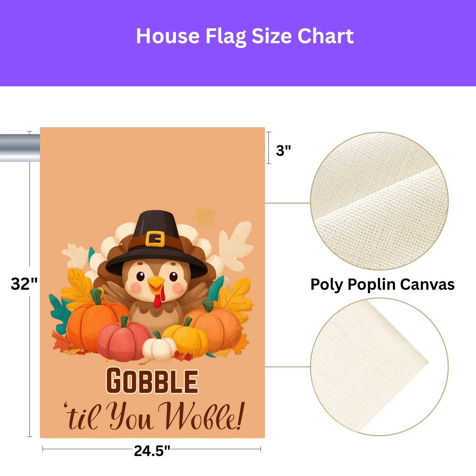Click the GOBBLE text on the flag
Viewport: 476px width, 476px height.
point(152,380)
